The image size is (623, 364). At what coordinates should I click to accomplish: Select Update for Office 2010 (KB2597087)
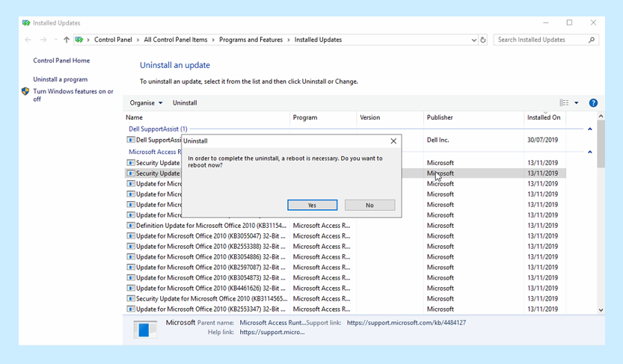[x=211, y=267]
